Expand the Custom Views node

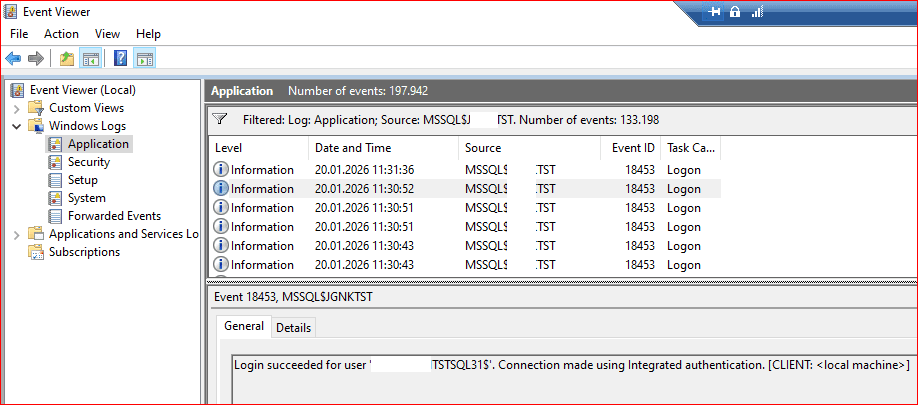click(17, 108)
